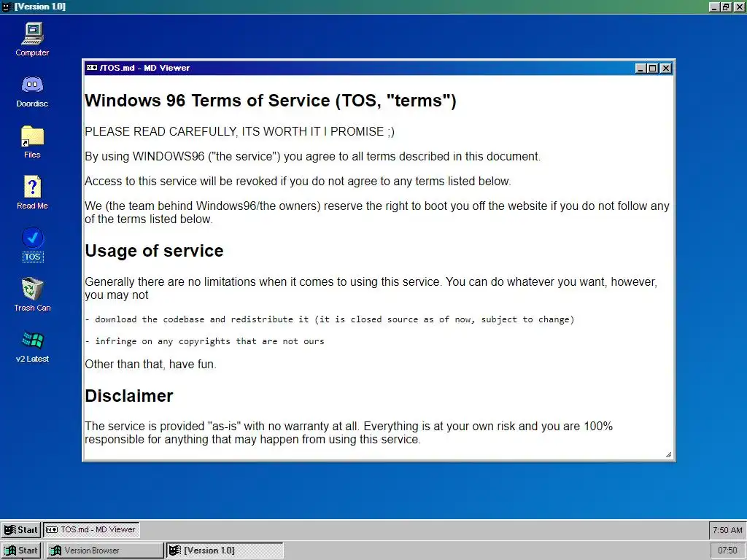
Task: Minimize the outer Version 1.0 window
Action: (x=714, y=7)
